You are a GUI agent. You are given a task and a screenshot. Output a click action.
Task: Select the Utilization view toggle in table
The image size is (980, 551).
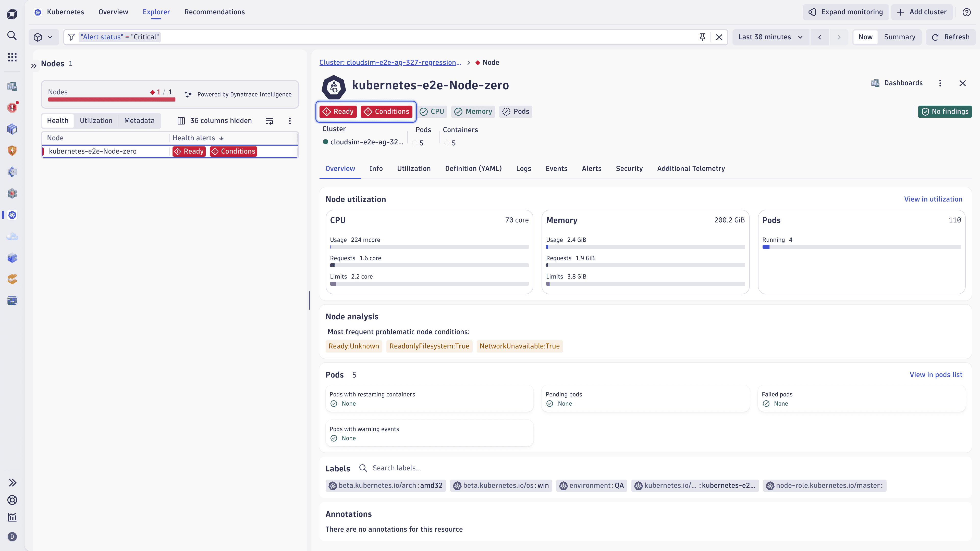click(x=96, y=121)
